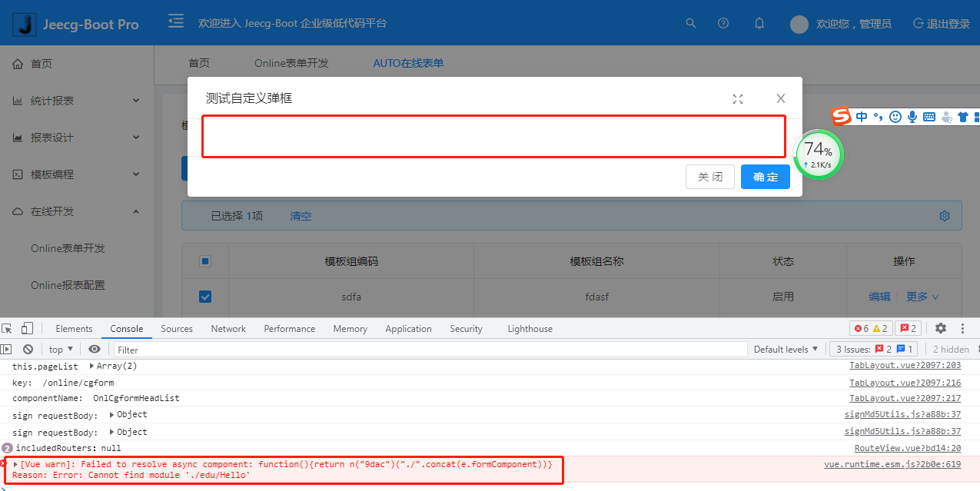Open Sogou emoji smiley icon
980x491 pixels.
click(x=895, y=117)
